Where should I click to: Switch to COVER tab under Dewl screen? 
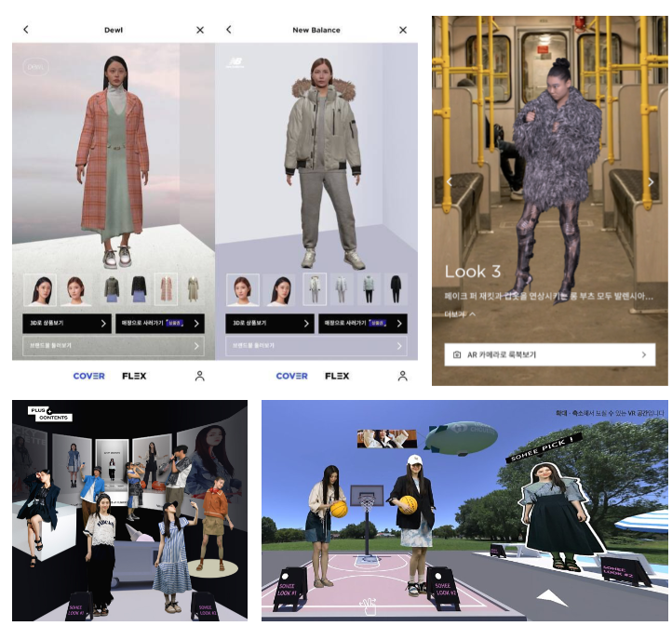coord(88,376)
